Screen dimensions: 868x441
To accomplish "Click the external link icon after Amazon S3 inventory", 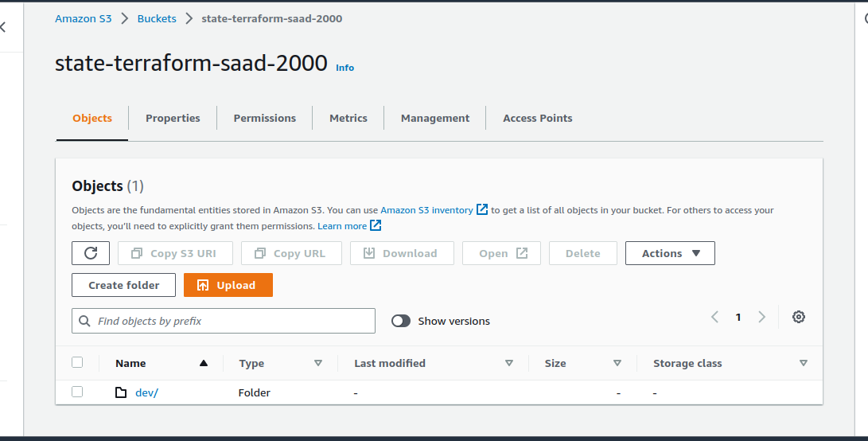I will [x=482, y=209].
